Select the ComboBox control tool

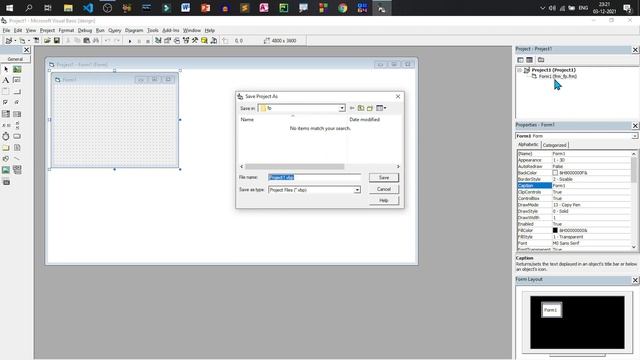coord(6,114)
